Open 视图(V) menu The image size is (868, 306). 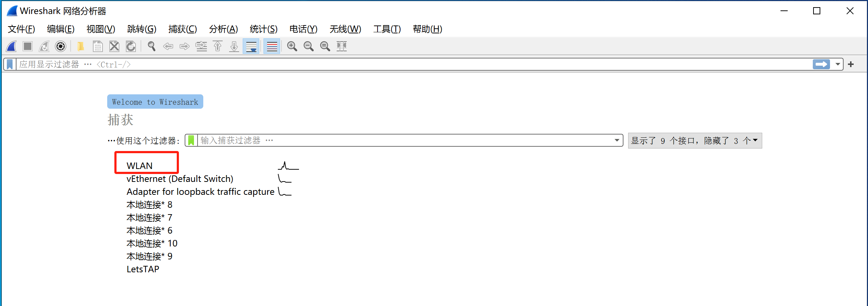click(101, 29)
